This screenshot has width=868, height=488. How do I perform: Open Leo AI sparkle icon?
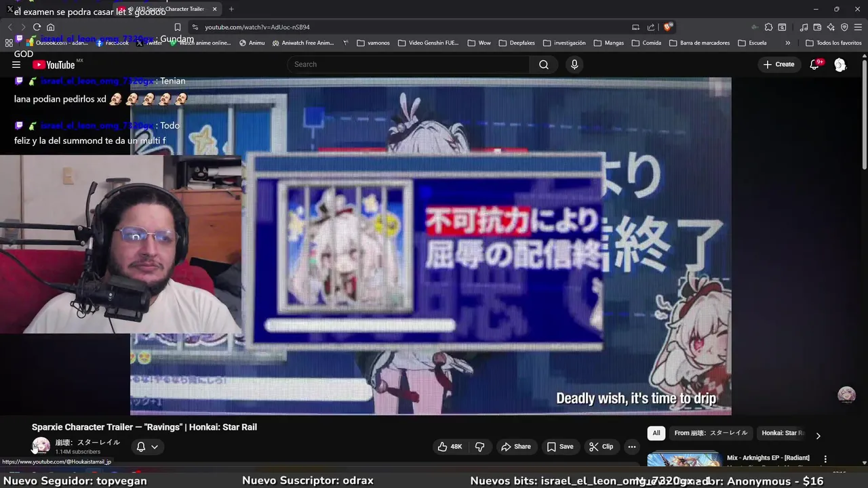pos(831,27)
